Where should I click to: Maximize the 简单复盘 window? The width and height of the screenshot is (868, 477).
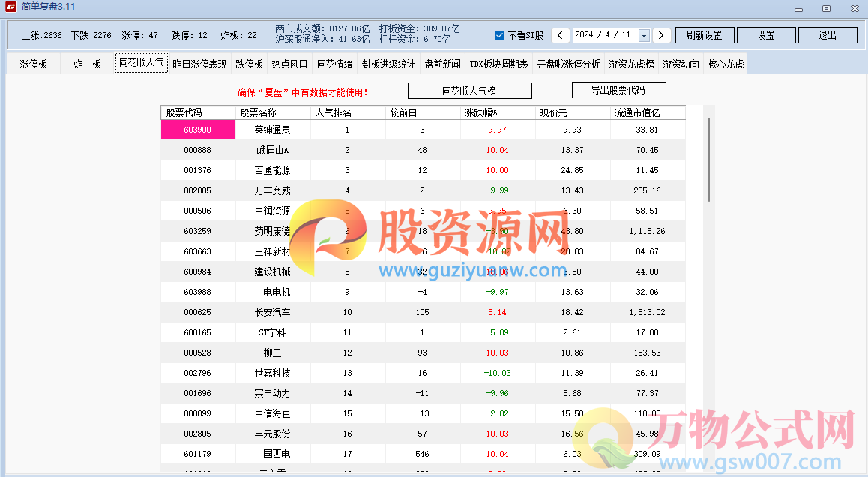(826, 8)
